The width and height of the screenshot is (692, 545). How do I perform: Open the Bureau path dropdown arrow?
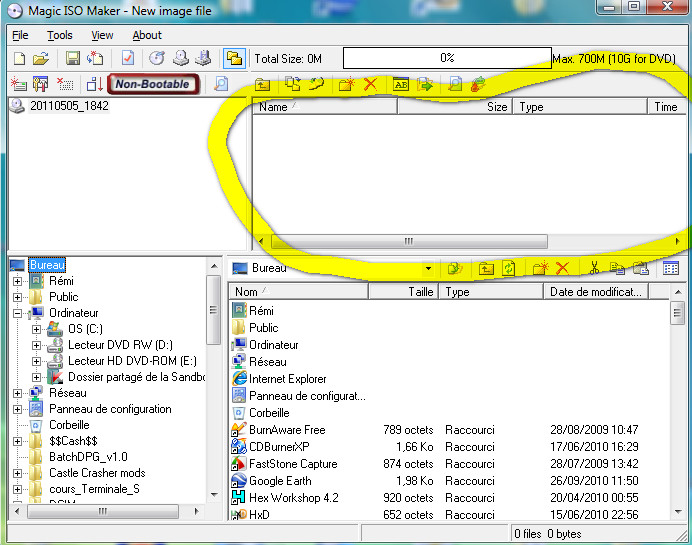click(x=428, y=268)
